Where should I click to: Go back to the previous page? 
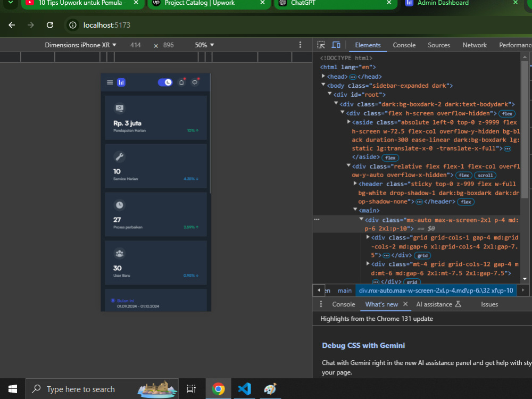tap(12, 25)
